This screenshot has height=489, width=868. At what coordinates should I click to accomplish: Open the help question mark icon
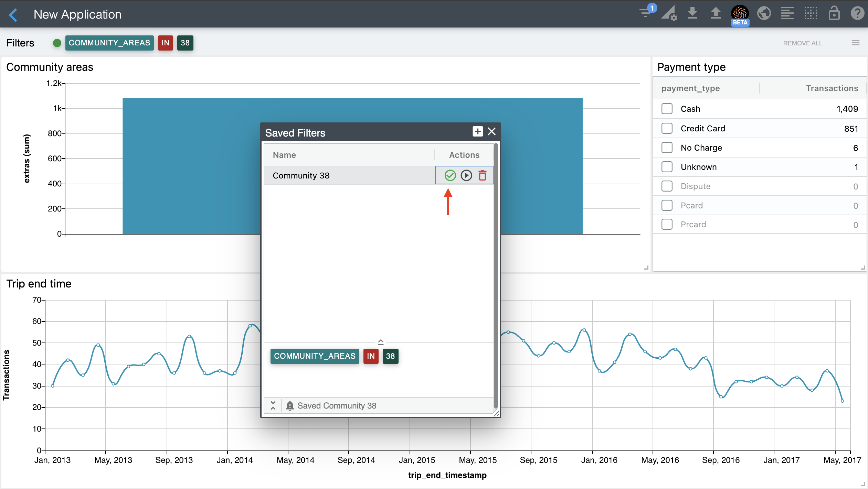tap(857, 13)
